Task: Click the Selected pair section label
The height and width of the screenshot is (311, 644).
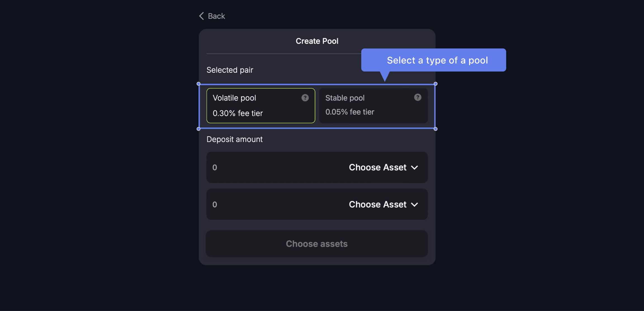Action: tap(230, 70)
